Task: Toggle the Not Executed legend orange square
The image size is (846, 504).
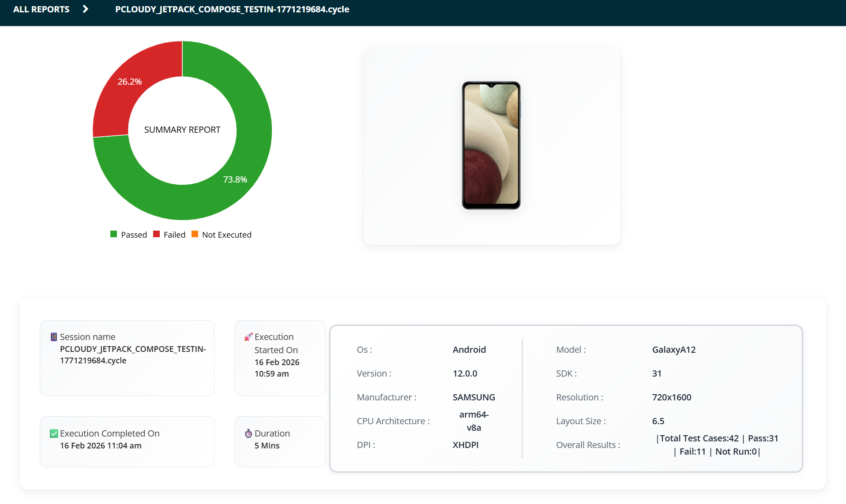Action: (x=195, y=234)
